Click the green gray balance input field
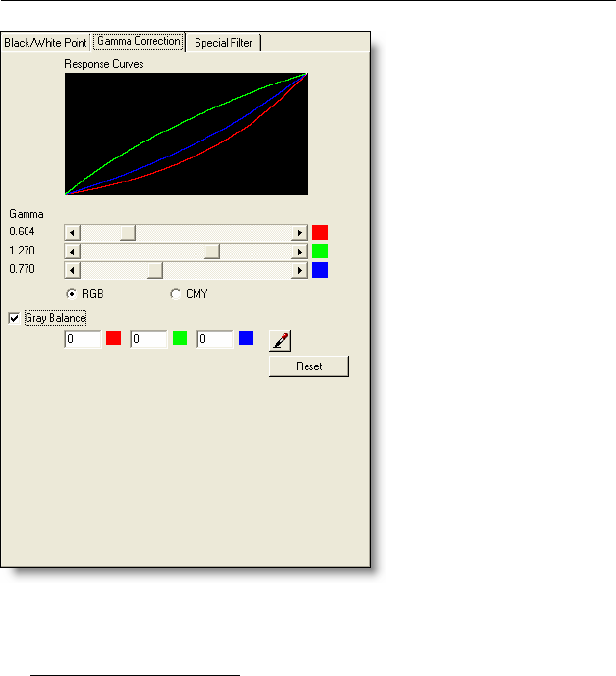Screen dimensions: 616x676 point(148,339)
